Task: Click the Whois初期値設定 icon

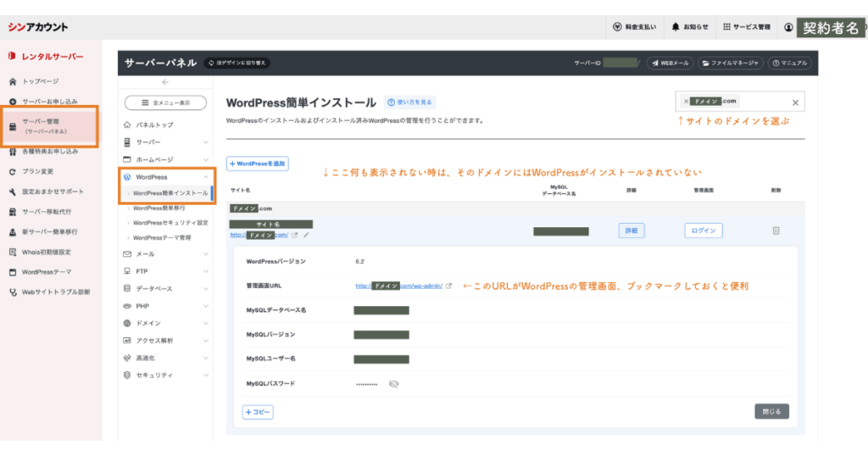Action: (x=13, y=252)
